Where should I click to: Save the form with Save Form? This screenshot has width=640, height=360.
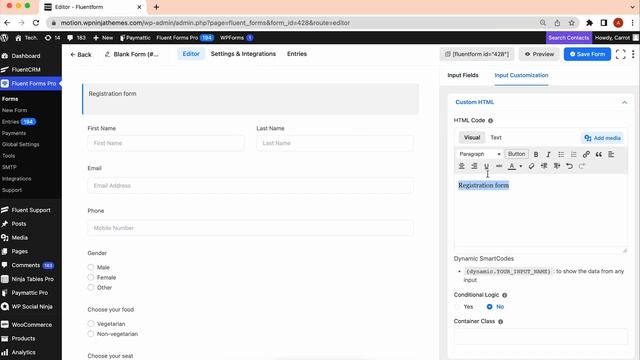coord(587,54)
